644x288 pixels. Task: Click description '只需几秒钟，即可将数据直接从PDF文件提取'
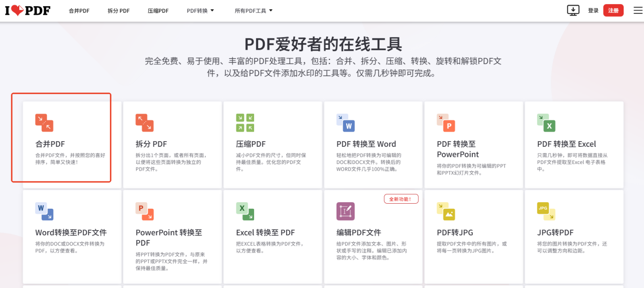point(572,162)
